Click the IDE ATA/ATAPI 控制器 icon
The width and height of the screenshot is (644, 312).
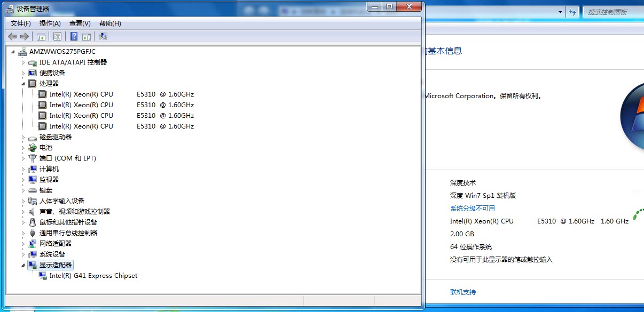(33, 62)
